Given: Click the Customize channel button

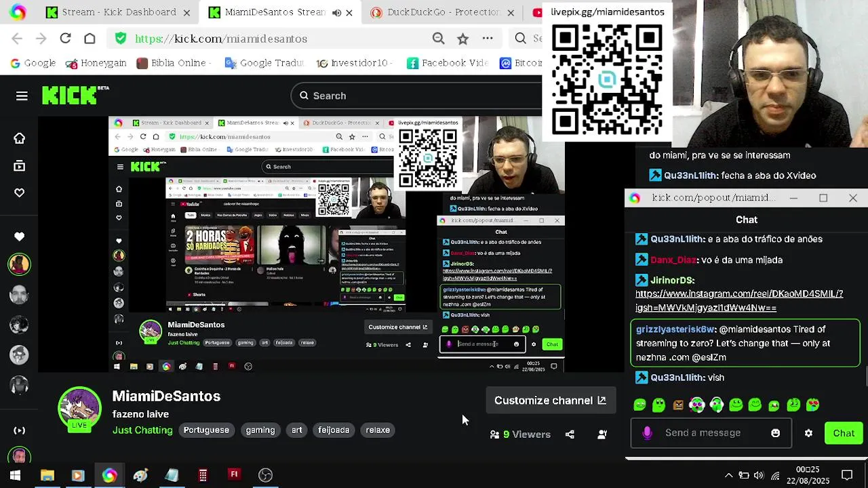Looking at the screenshot, I should (x=550, y=401).
